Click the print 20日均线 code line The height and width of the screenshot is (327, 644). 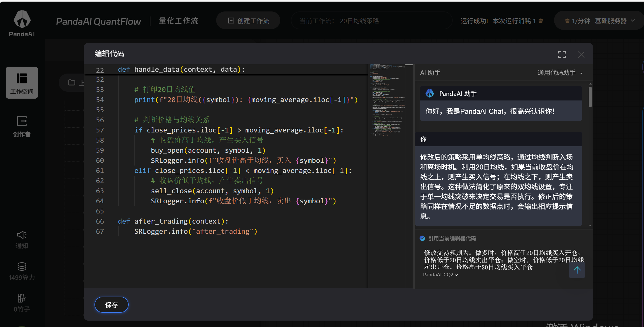coord(246,100)
